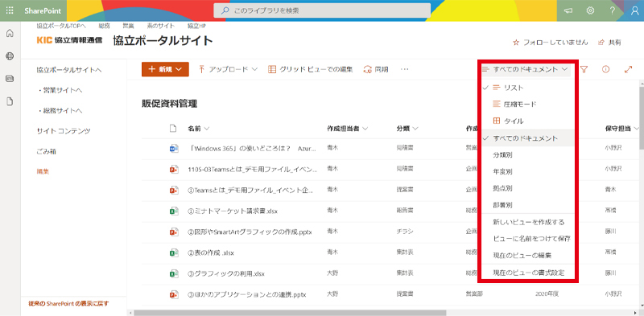The height and width of the screenshot is (316, 644).
Task: Select the タイル layout option
Action: click(527, 121)
